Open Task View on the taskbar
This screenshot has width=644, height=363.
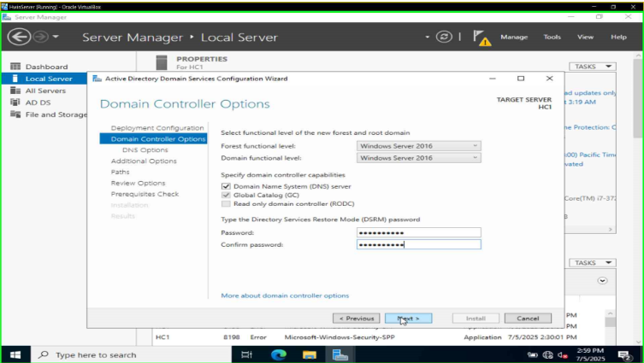click(246, 354)
